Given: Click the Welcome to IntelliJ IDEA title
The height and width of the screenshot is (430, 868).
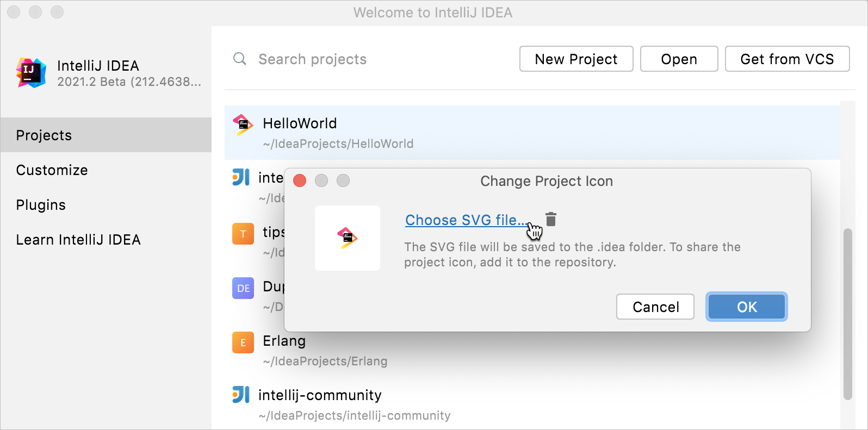Looking at the screenshot, I should pyautogui.click(x=433, y=13).
